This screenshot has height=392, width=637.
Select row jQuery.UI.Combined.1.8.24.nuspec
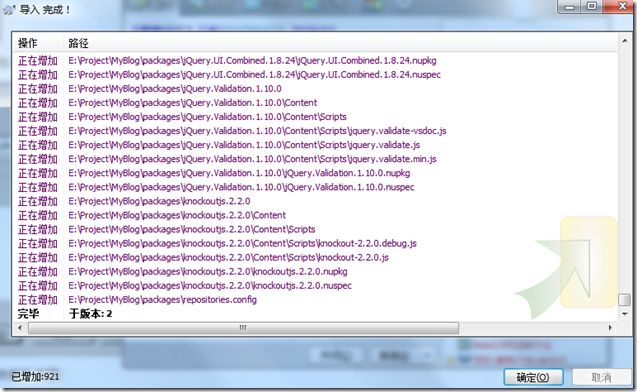point(316,75)
